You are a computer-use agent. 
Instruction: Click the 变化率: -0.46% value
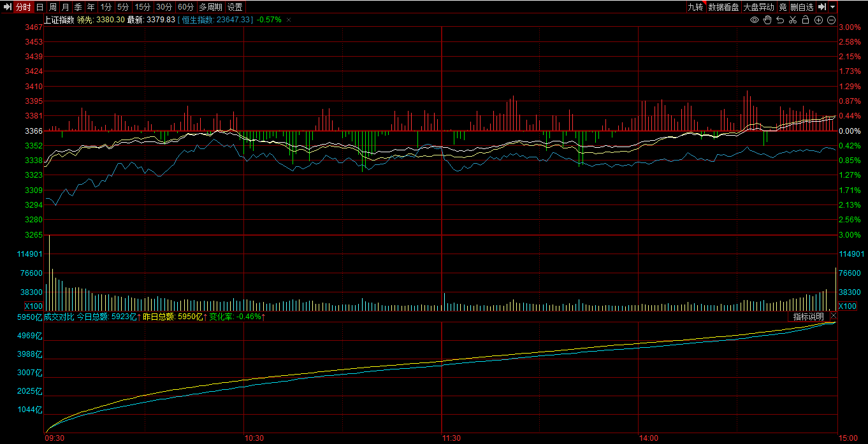235,317
